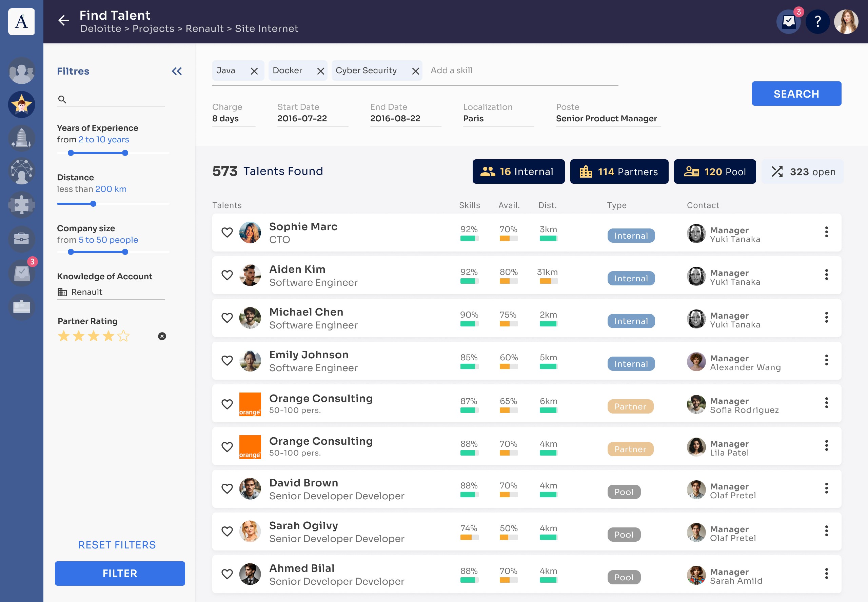Click the SEARCH button
Image resolution: width=868 pixels, height=602 pixels.
(x=796, y=94)
